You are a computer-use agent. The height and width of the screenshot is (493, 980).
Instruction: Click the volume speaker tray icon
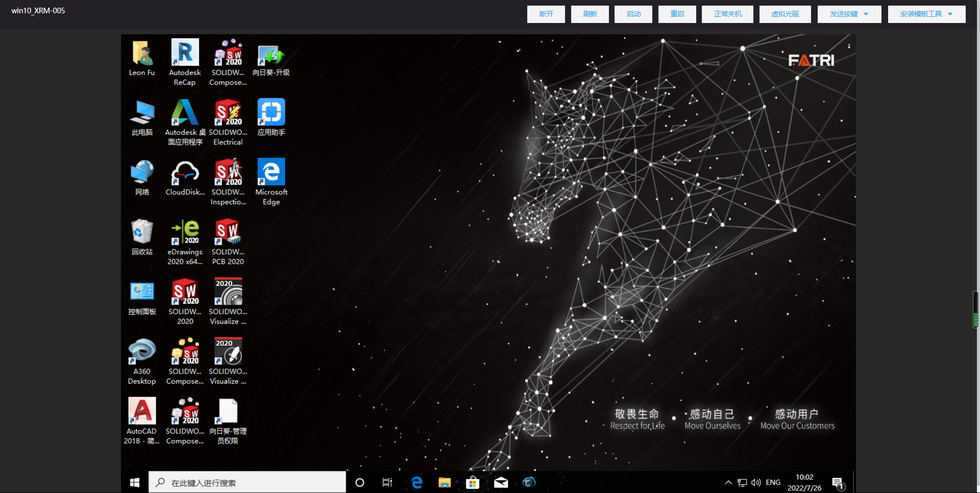click(756, 483)
